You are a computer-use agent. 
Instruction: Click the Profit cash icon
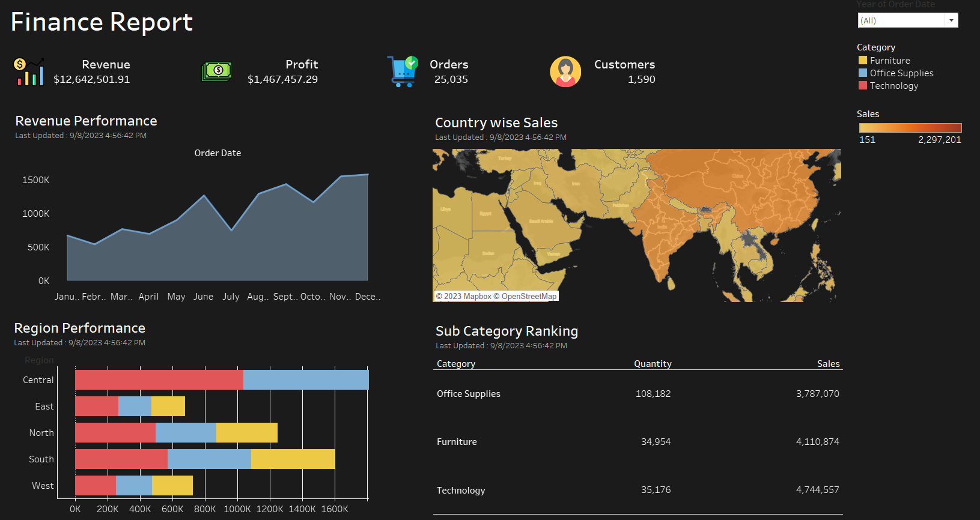tap(216, 72)
